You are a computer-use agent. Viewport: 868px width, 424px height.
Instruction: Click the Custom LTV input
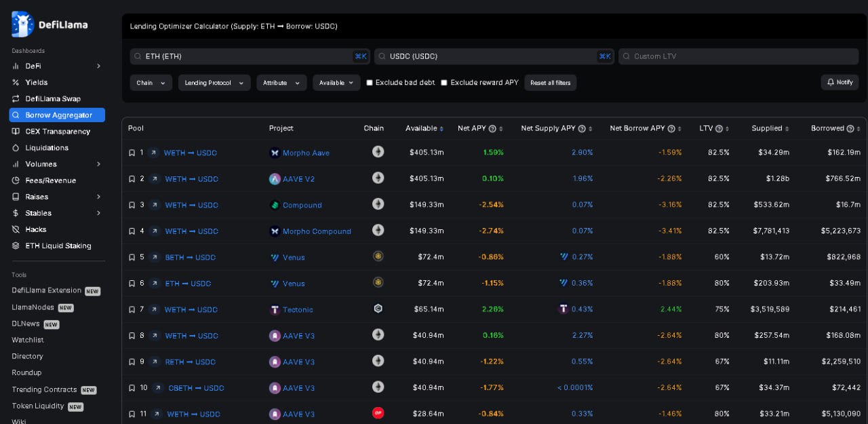coord(738,56)
